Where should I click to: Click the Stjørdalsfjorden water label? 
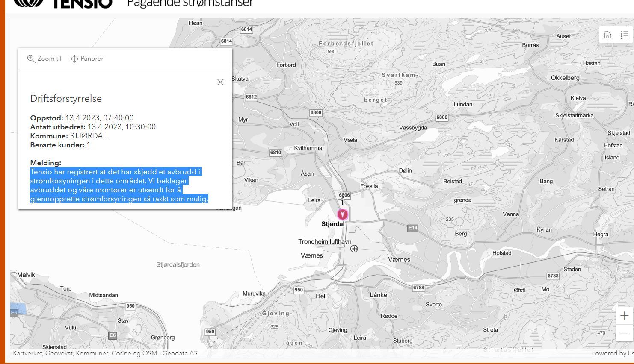(178, 264)
